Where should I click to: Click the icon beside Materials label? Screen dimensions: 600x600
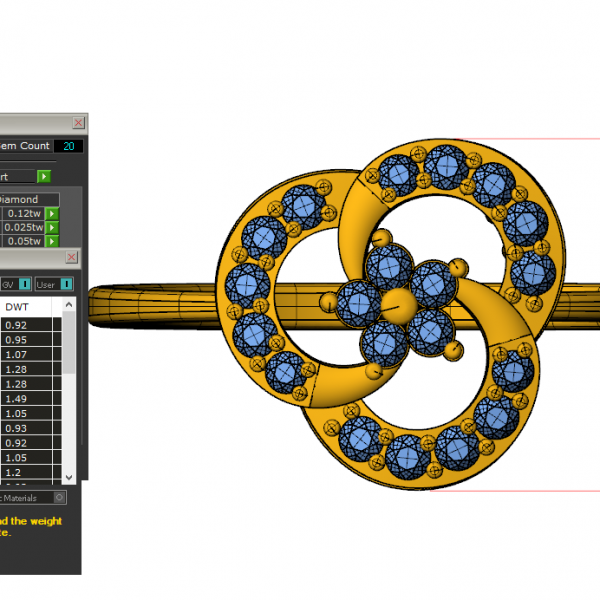tap(60, 497)
